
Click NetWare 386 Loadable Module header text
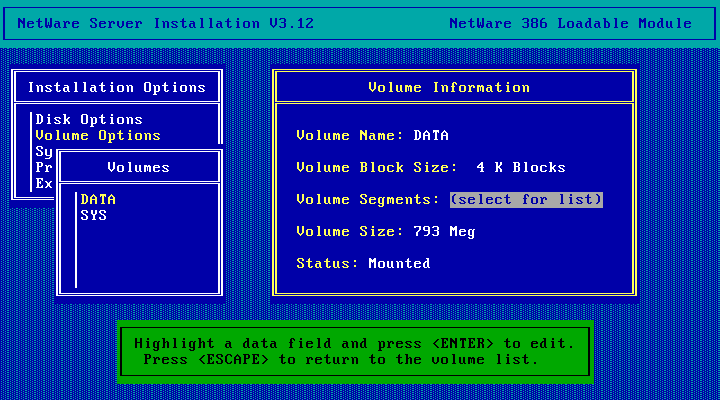570,23
